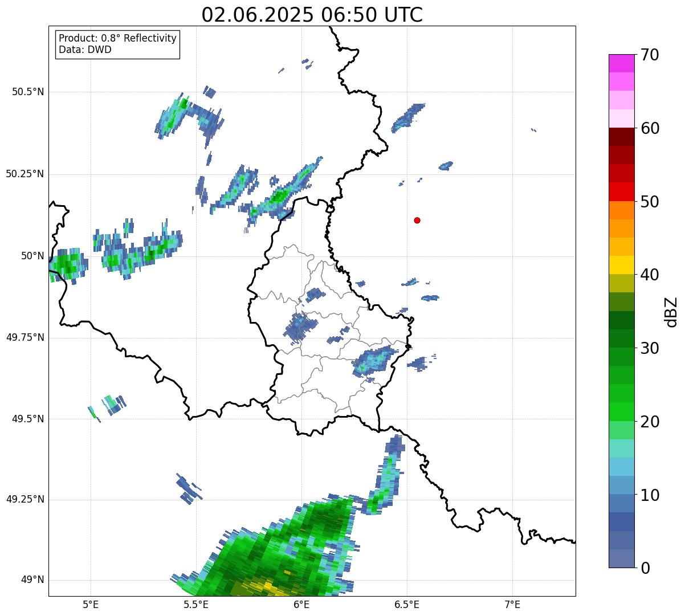Click the colorbar tick label 50

pos(650,202)
